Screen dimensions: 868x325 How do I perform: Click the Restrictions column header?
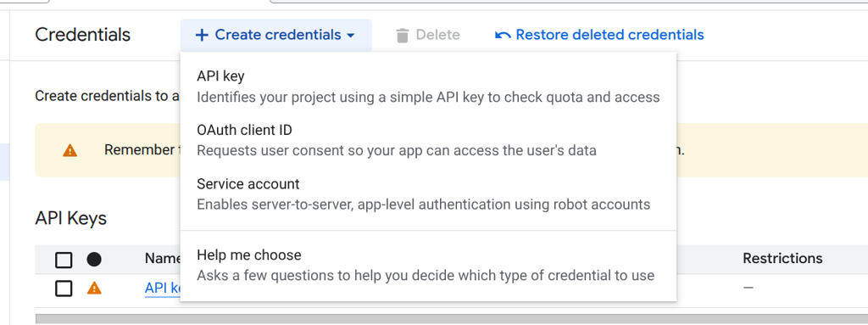point(782,259)
